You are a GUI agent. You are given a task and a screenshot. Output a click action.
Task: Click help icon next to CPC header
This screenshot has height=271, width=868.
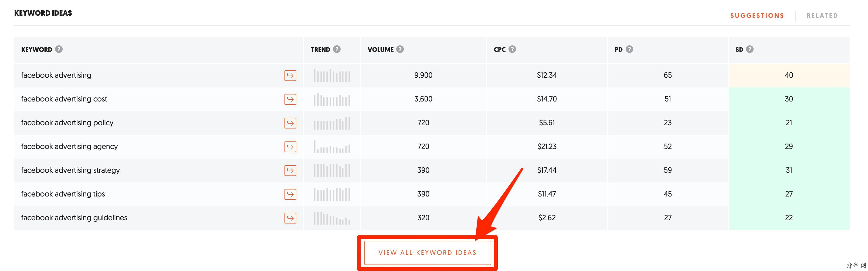point(512,49)
